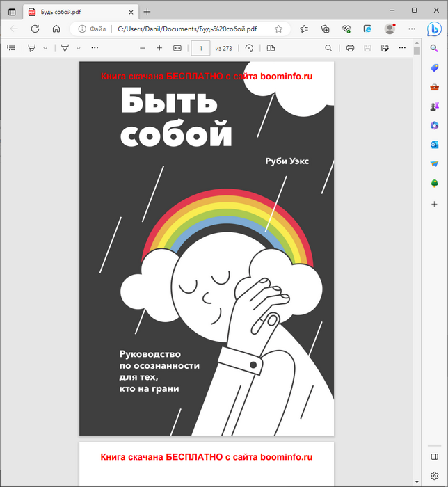This screenshot has height=487, width=448.
Task: Zoom in the PDF page
Action: click(159, 48)
